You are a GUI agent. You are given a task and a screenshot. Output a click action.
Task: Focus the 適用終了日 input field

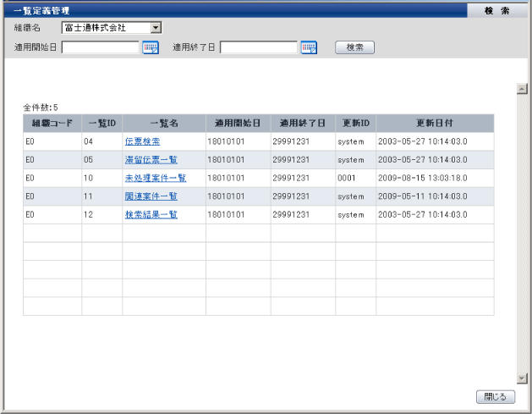(259, 47)
